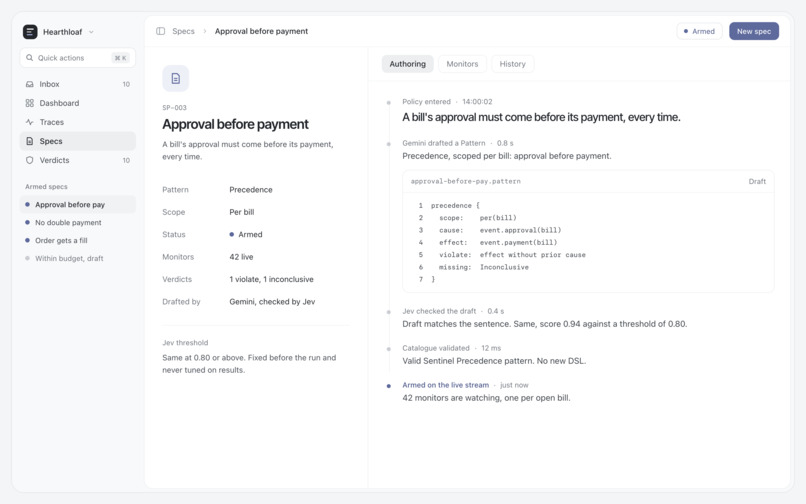806x504 pixels.
Task: Click the SP-003 spec identifier
Action: [x=174, y=107]
